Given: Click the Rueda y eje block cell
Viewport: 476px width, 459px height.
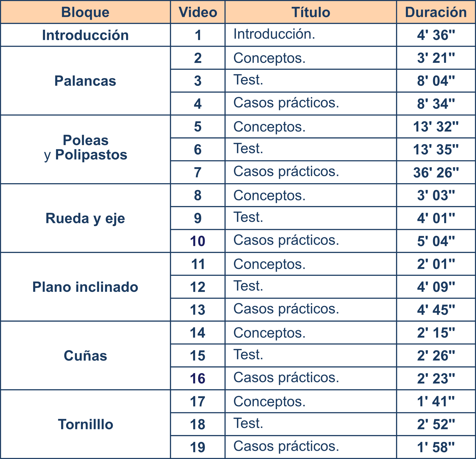Looking at the screenshot, I should (x=85, y=218).
